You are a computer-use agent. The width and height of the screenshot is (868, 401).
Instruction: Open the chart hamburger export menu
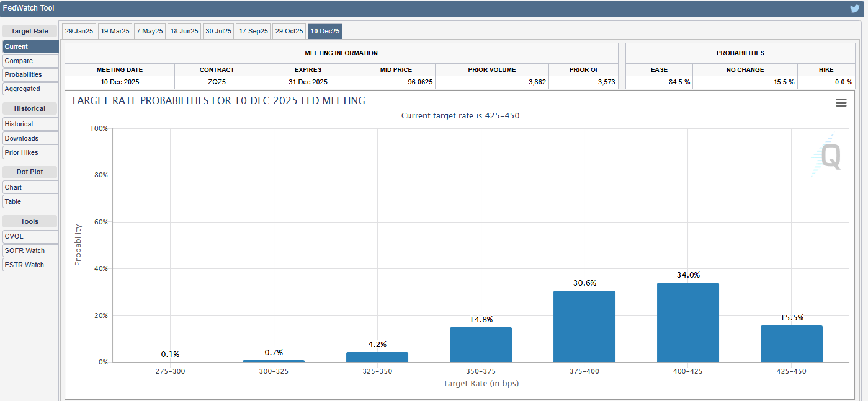click(x=841, y=103)
